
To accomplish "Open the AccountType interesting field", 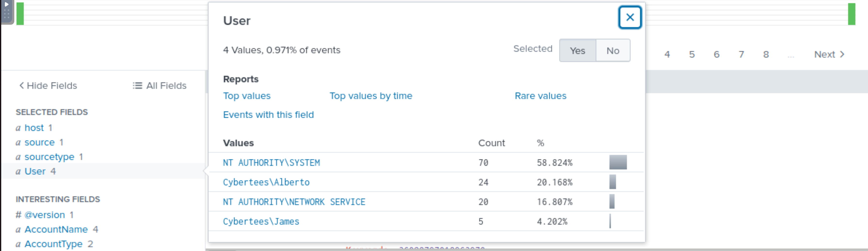I will point(53,244).
